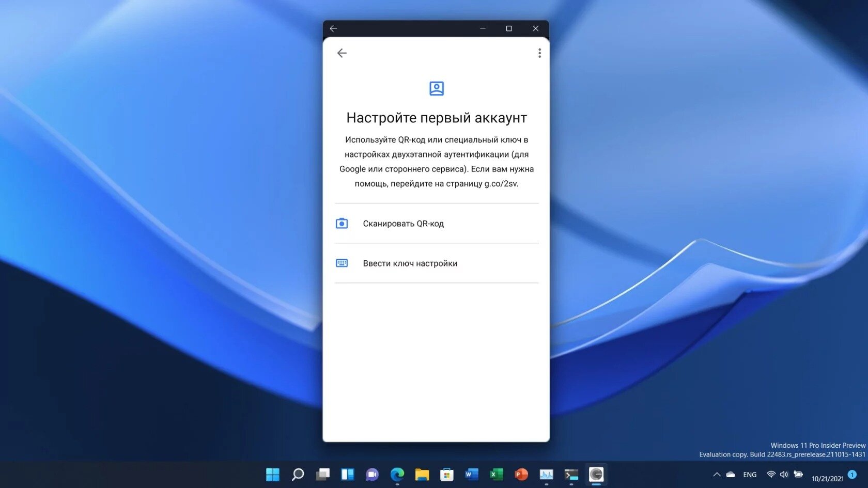Launch Word from the taskbar
The image size is (868, 488).
pos(472,475)
